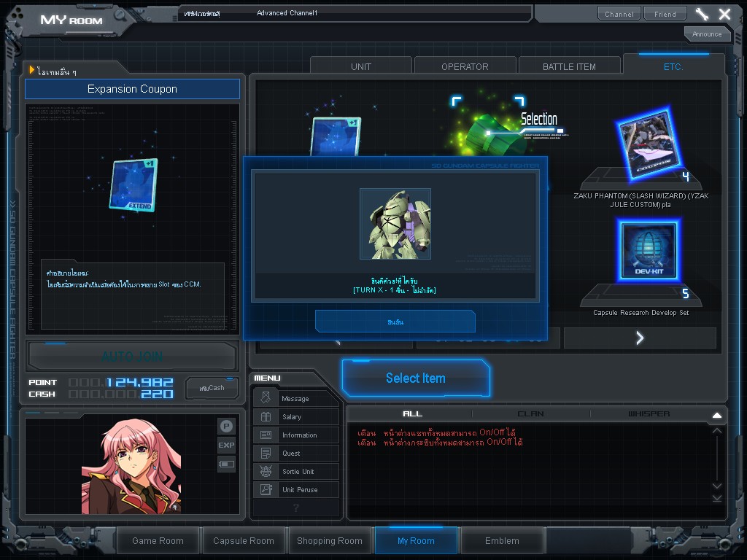Click the AUTO JOIN button
Viewport: 747px width, 560px height.
tap(132, 356)
